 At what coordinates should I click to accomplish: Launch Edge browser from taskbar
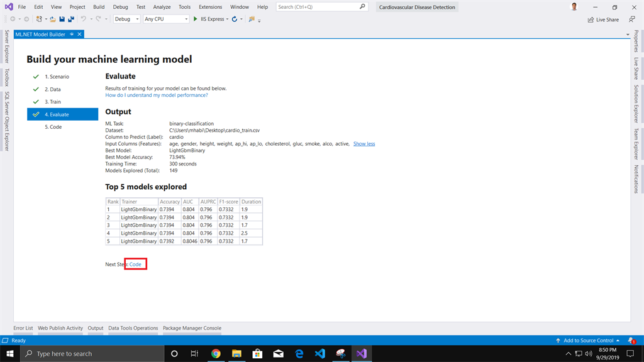coord(299,353)
